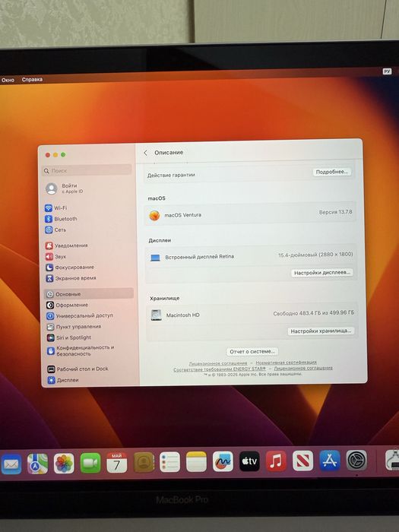This screenshot has width=399, height=532.
Task: Open first Лицензионное соглашение link
Action: [218, 363]
